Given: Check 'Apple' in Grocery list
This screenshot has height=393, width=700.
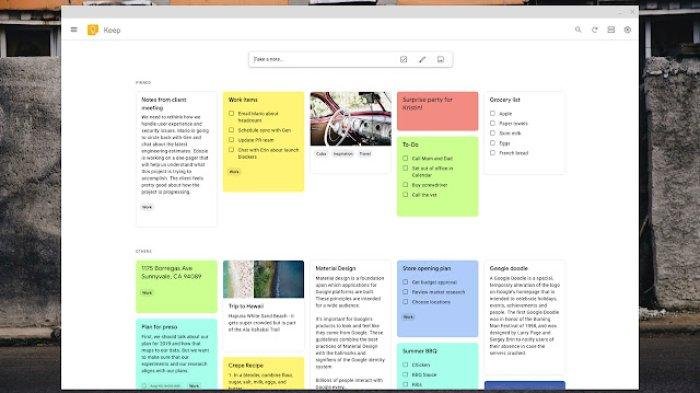Looking at the screenshot, I should click(x=492, y=113).
